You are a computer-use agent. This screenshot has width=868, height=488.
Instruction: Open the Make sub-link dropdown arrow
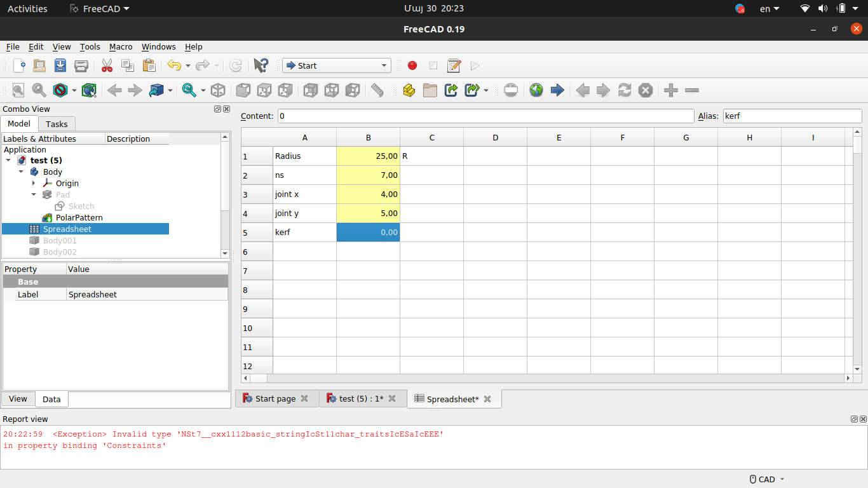pyautogui.click(x=486, y=90)
